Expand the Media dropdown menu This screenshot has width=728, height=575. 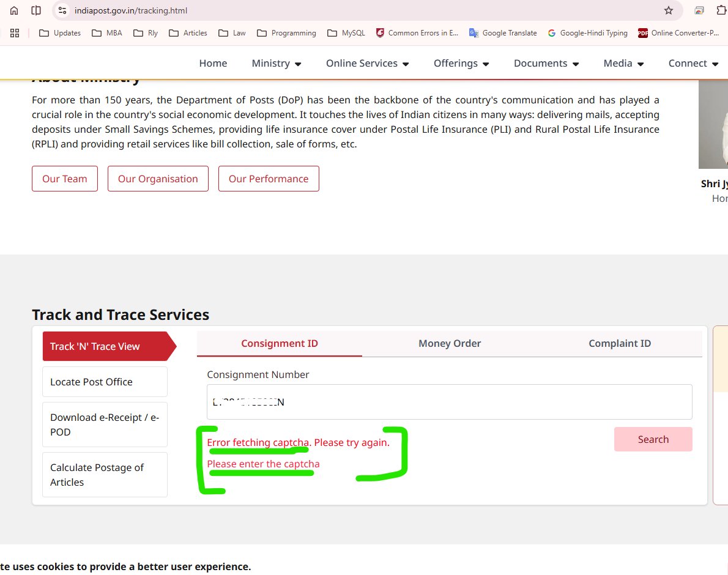tap(623, 63)
